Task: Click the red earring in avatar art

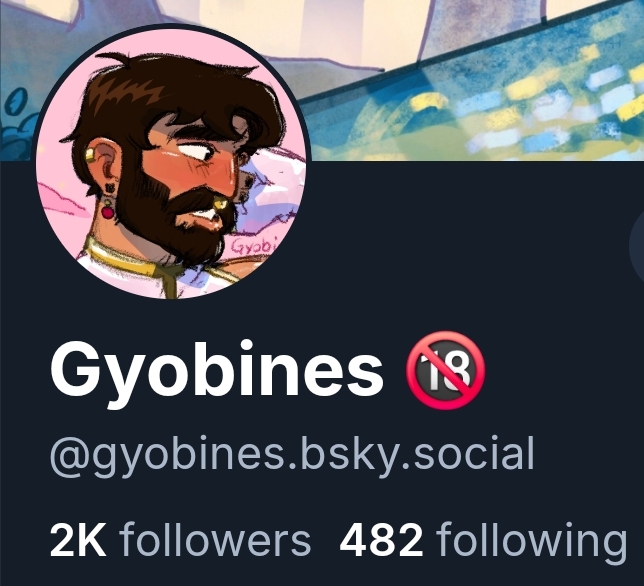Action: (108, 211)
